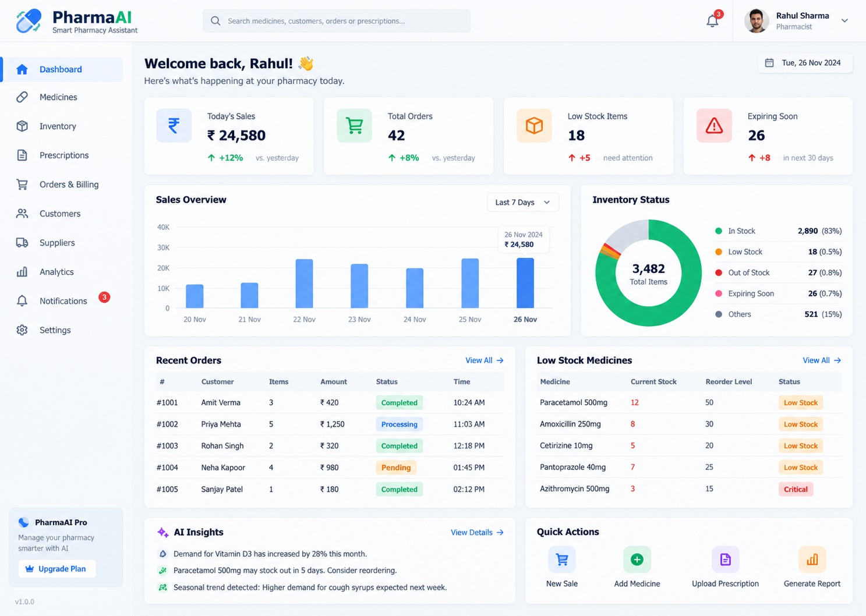Screen dimensions: 866x616
Task: Click View All in Low Stock Medicines
Action: pos(822,360)
